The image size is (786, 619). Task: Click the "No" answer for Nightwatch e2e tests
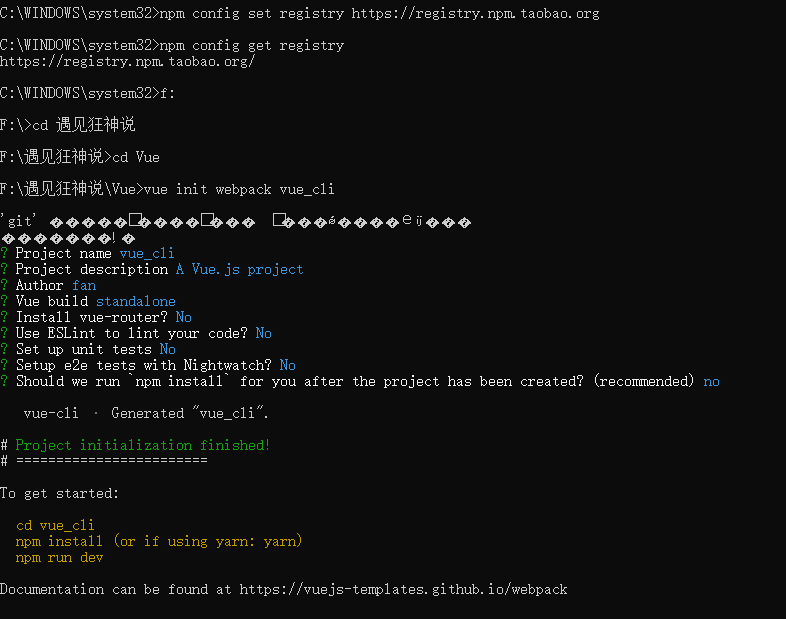tap(288, 365)
